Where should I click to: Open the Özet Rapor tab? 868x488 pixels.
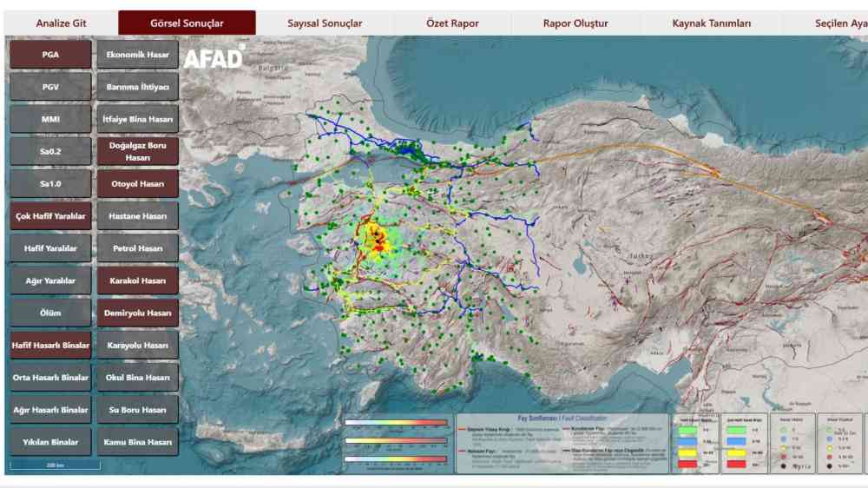click(452, 23)
